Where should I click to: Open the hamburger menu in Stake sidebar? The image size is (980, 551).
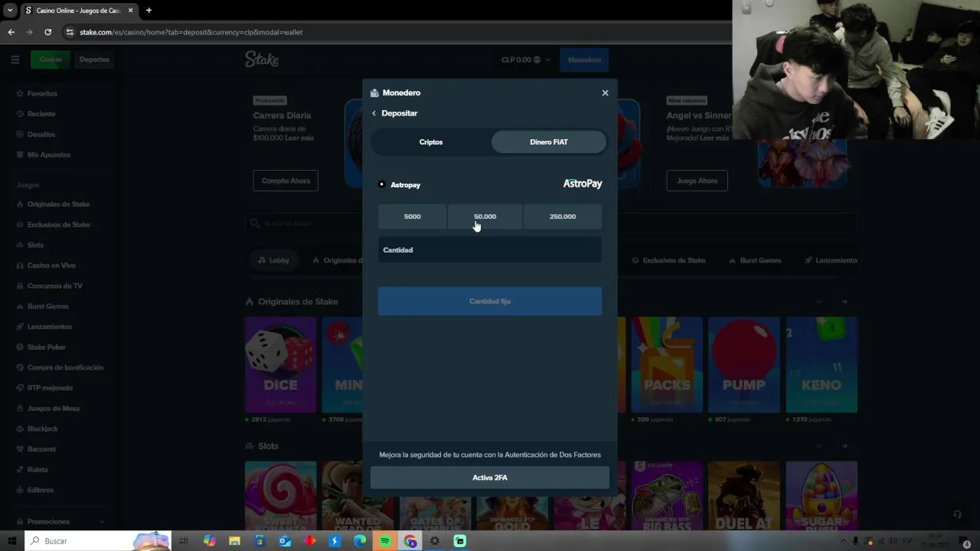(x=15, y=60)
